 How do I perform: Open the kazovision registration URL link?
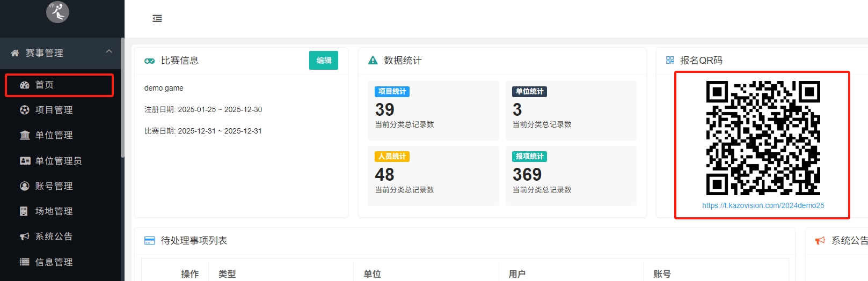(763, 205)
